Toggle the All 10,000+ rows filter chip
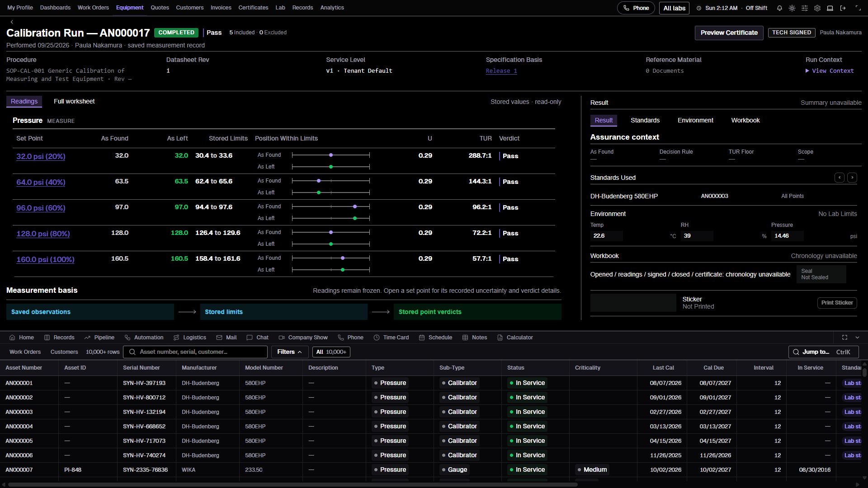868x488 pixels. coord(331,352)
